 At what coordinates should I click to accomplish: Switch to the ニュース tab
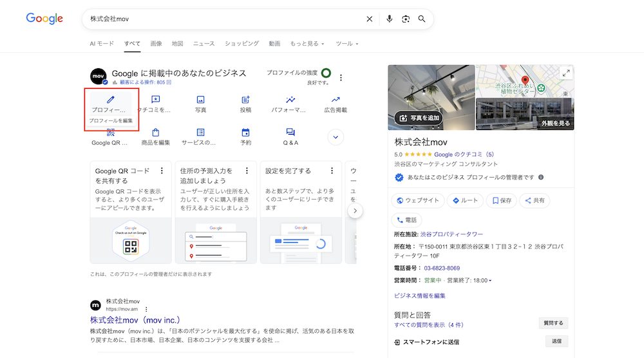point(204,44)
